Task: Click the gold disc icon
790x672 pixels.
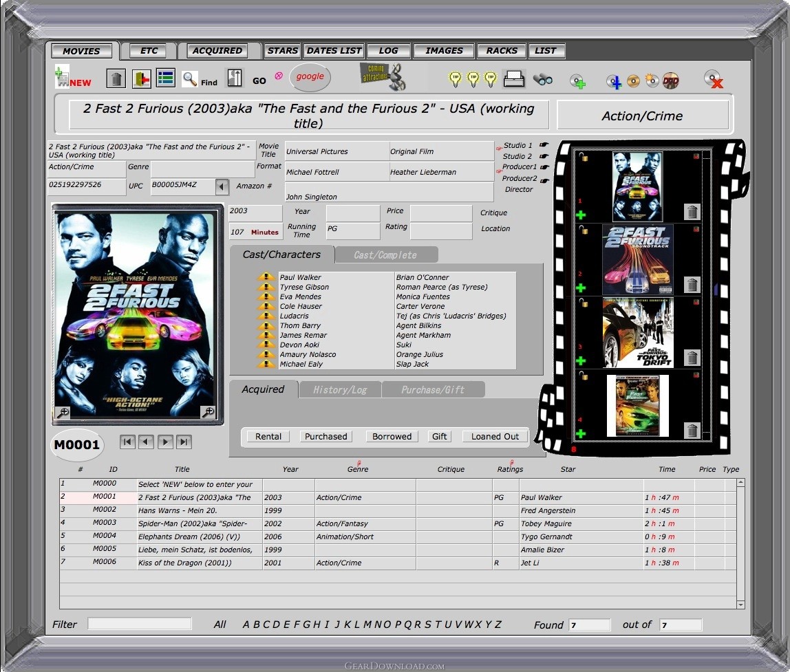Action: click(x=633, y=81)
